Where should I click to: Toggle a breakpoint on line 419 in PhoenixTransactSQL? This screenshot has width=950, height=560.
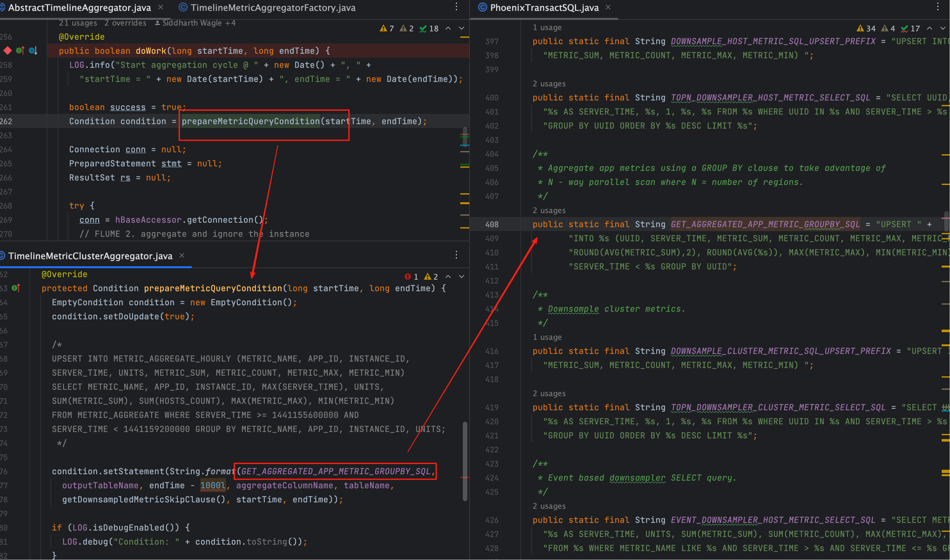492,408
